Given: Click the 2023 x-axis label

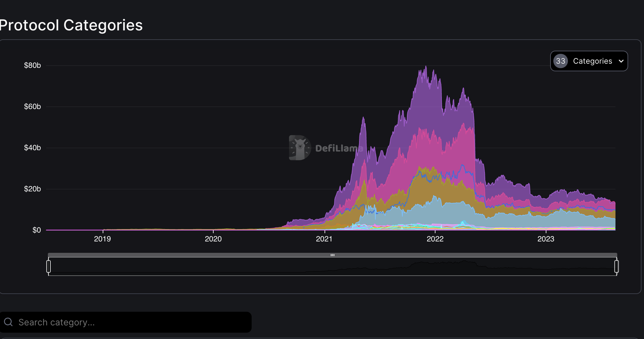Looking at the screenshot, I should 546,239.
